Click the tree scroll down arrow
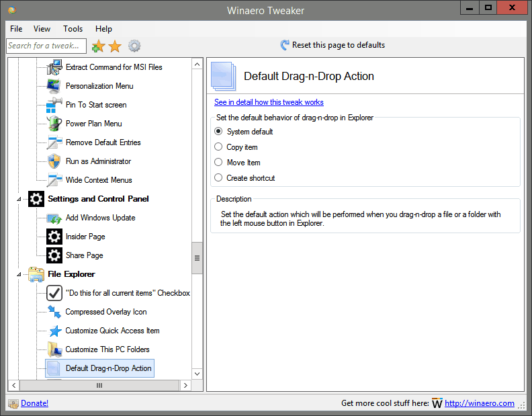Screen dimensions: 532x416 tap(197, 374)
